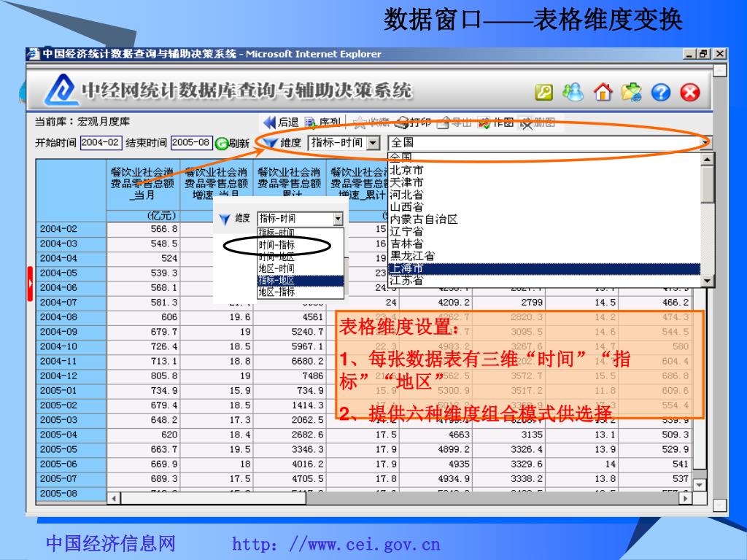Select 山西省 in region list
This screenshot has width=747, height=560.
coord(406,206)
